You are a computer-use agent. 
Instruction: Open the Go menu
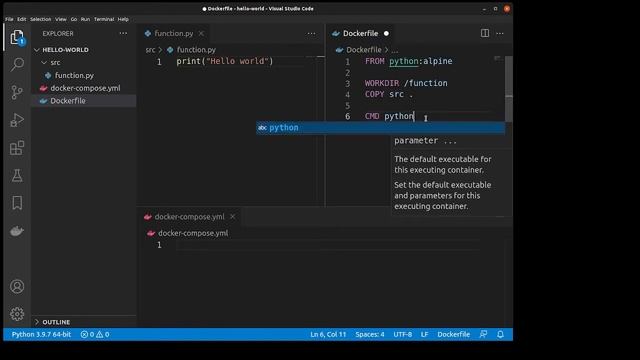[x=74, y=19]
